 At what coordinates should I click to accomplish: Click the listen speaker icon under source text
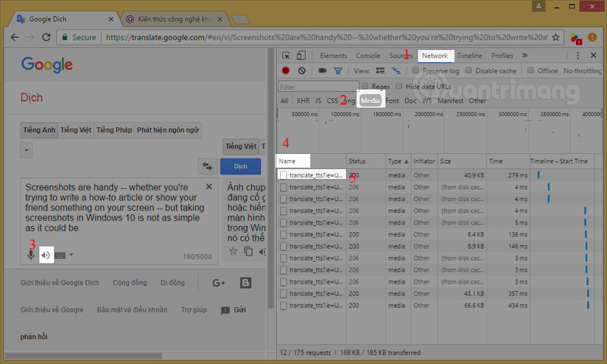(x=46, y=255)
